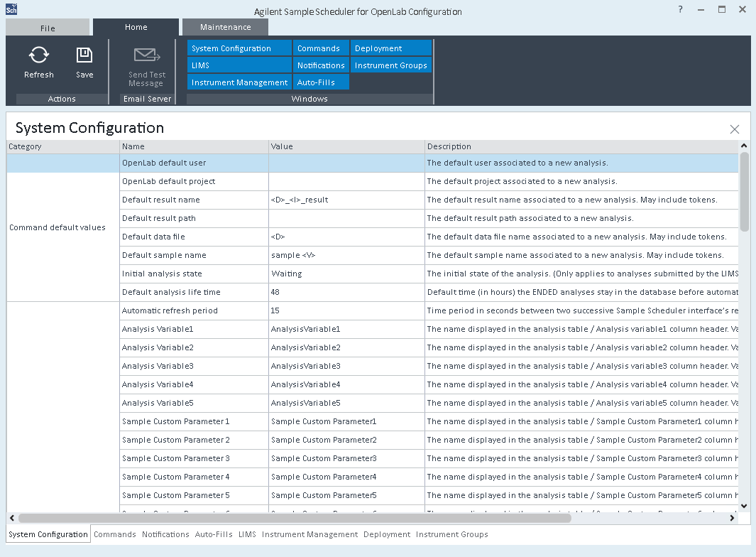Select the Instrument Groups bottom tab
756x557 pixels.
coord(451,534)
